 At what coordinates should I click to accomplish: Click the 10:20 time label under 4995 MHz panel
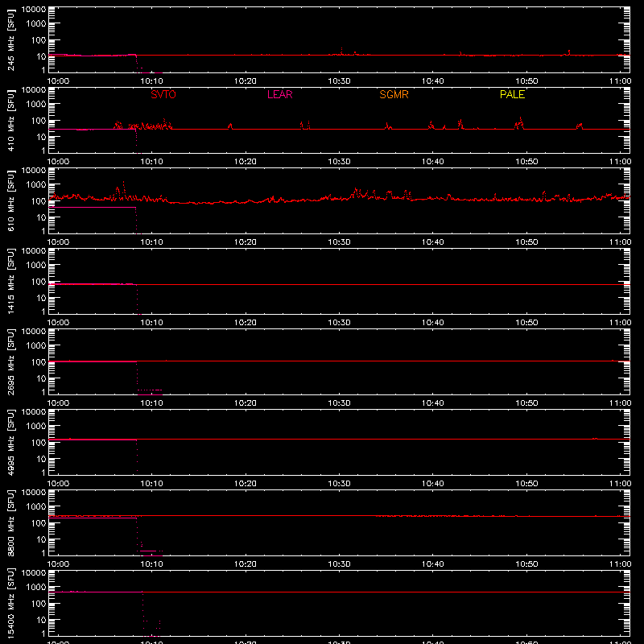(x=246, y=484)
